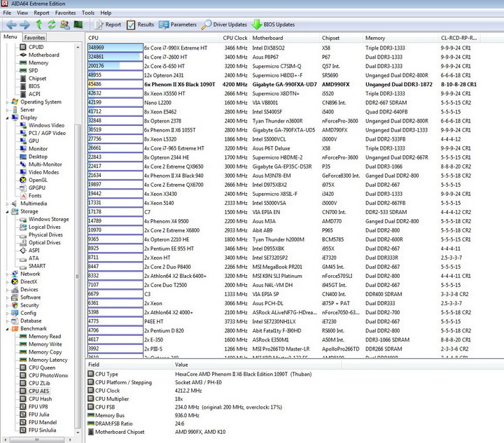This screenshot has height=443, width=504.
Task: Open the Favorites menu
Action: tap(65, 13)
